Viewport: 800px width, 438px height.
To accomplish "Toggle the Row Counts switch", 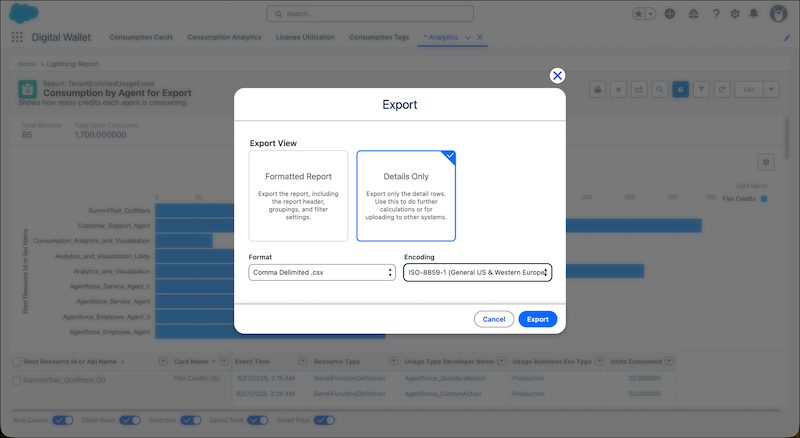I will 63,420.
